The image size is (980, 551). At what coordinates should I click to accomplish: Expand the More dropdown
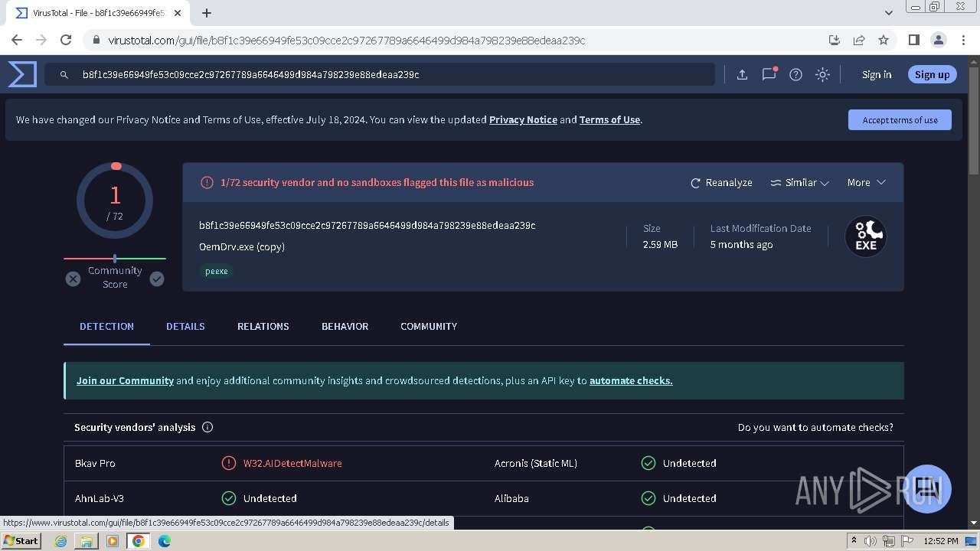tap(866, 182)
